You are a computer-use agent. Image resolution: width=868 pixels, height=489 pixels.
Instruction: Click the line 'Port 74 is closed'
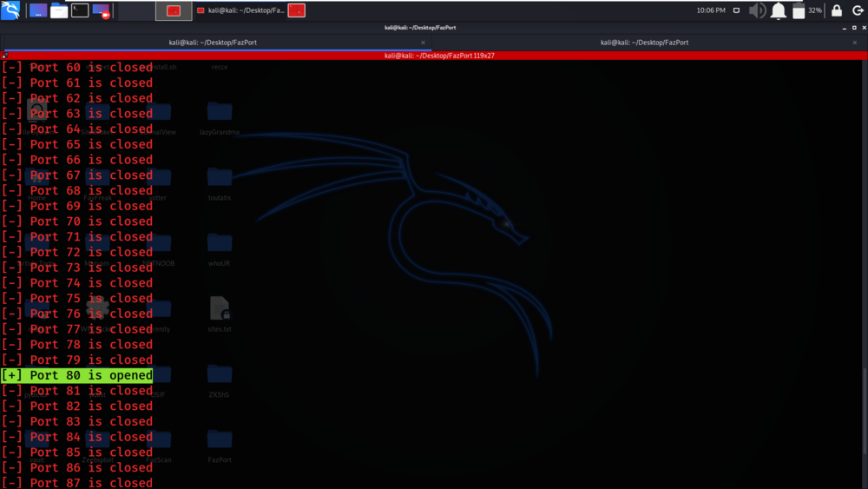77,282
